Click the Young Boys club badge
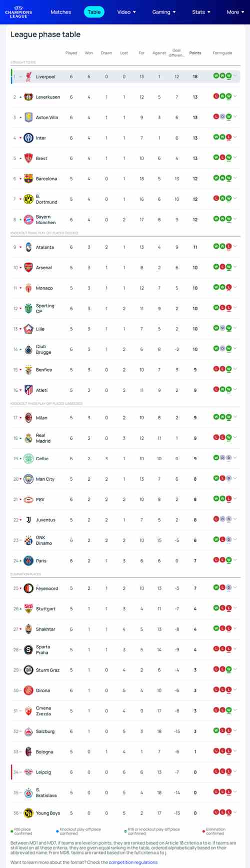 [28, 813]
